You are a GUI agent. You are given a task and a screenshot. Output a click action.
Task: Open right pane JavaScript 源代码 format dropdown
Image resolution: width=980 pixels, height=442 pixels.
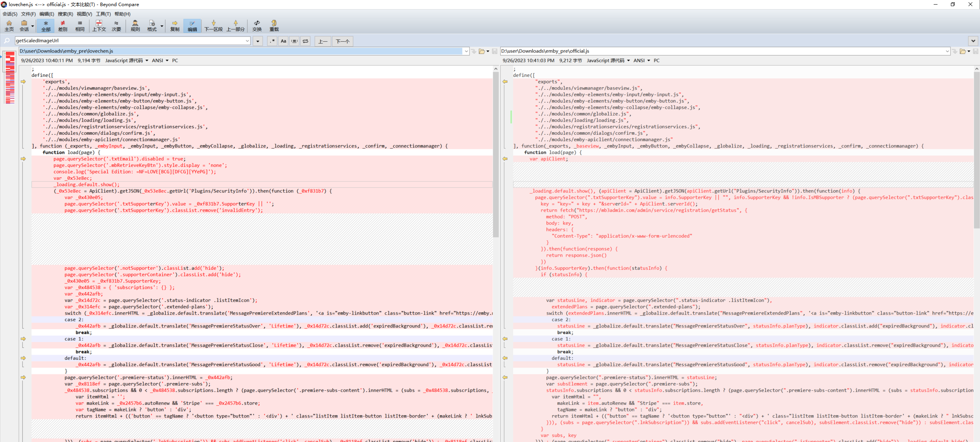click(608, 60)
